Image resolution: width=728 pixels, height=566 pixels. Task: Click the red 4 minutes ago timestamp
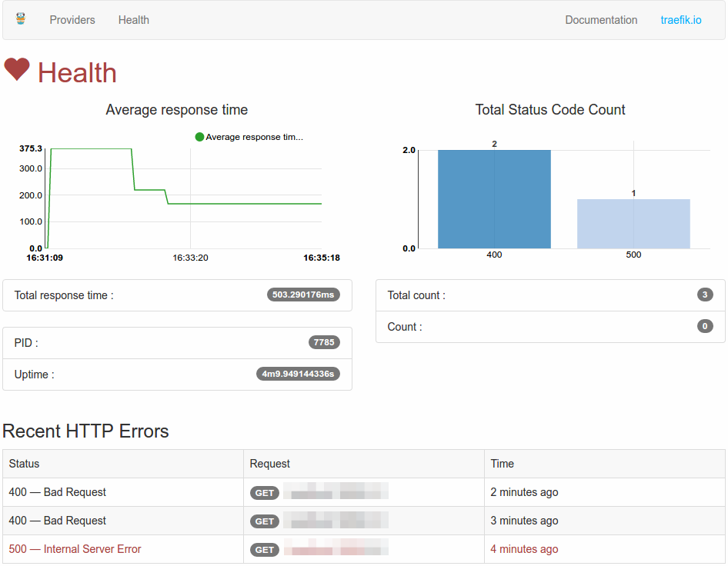524,549
